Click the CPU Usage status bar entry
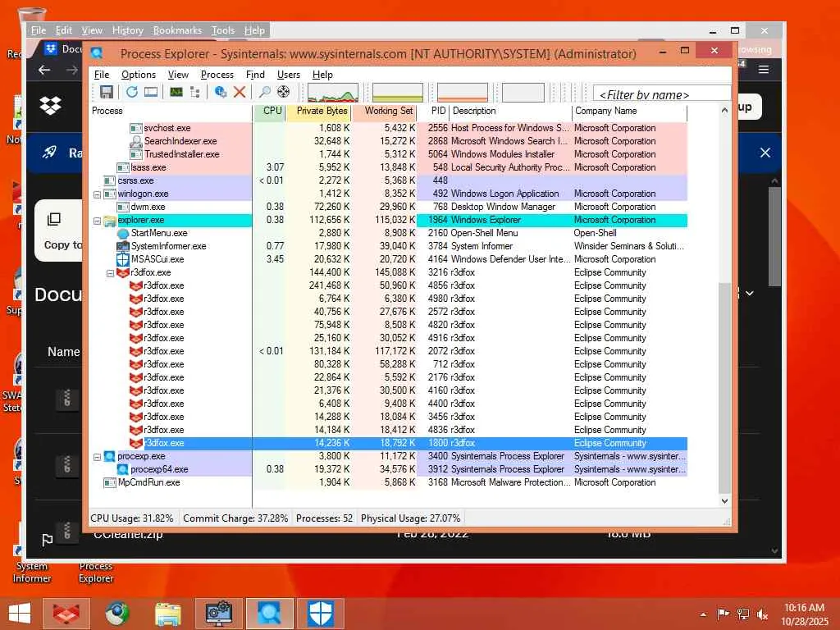 pyautogui.click(x=132, y=518)
